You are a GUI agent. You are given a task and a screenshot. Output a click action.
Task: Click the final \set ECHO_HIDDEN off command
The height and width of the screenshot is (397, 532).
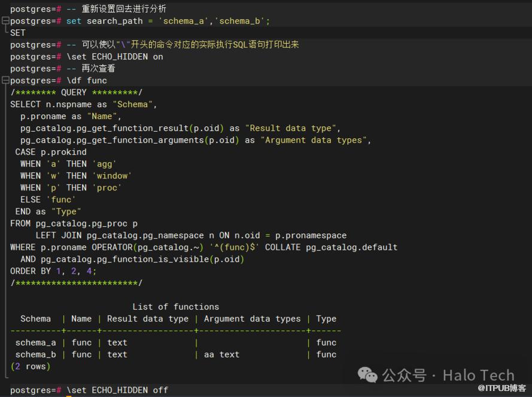[x=117, y=390]
